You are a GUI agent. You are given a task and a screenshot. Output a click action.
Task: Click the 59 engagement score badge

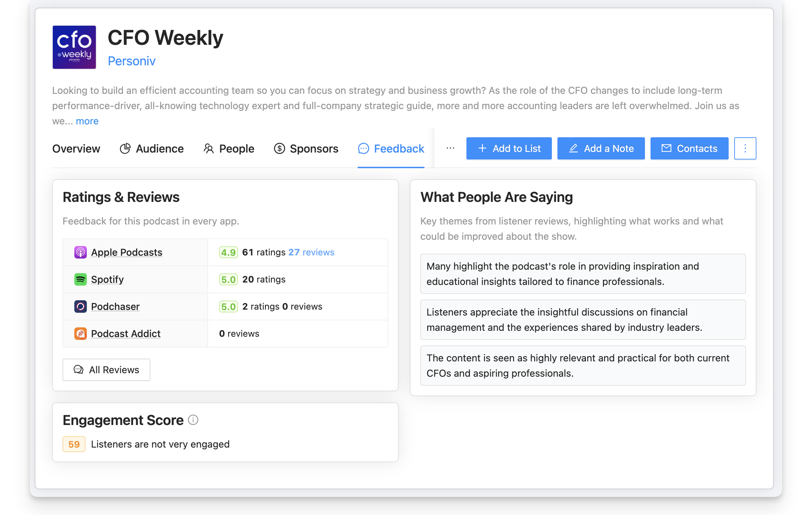coord(74,444)
